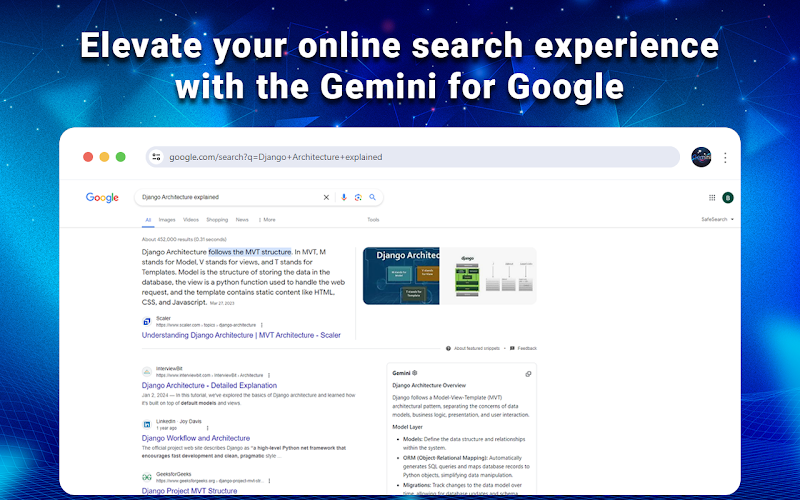Clear the search box with X icon
Image resolution: width=800 pixels, height=500 pixels.
(326, 197)
